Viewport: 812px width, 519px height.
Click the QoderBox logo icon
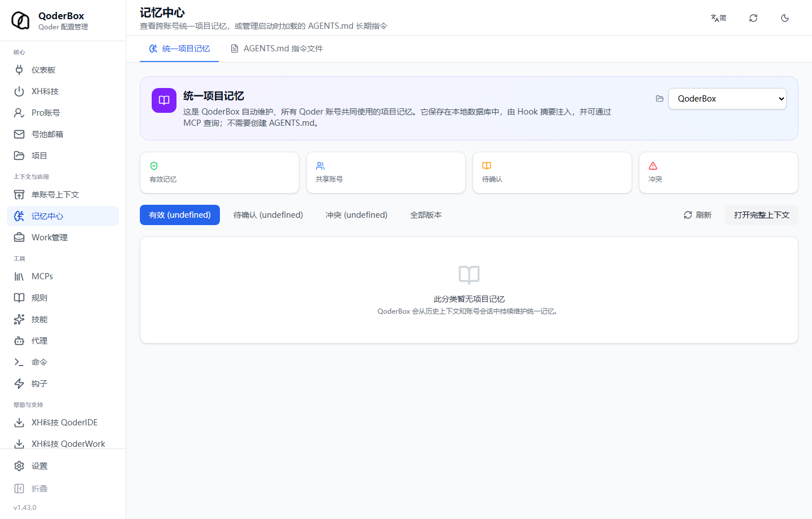[20, 20]
